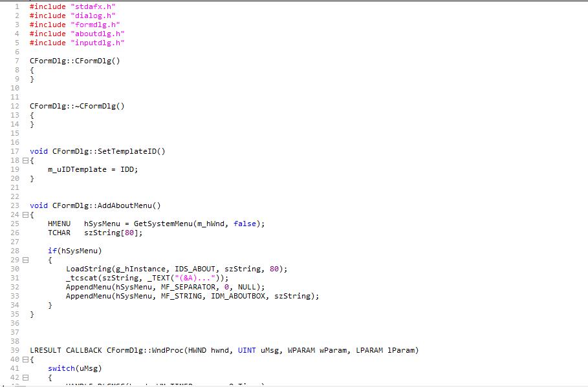Click line number 37 in the gutter
The width and height of the screenshot is (588, 387).
point(15,332)
